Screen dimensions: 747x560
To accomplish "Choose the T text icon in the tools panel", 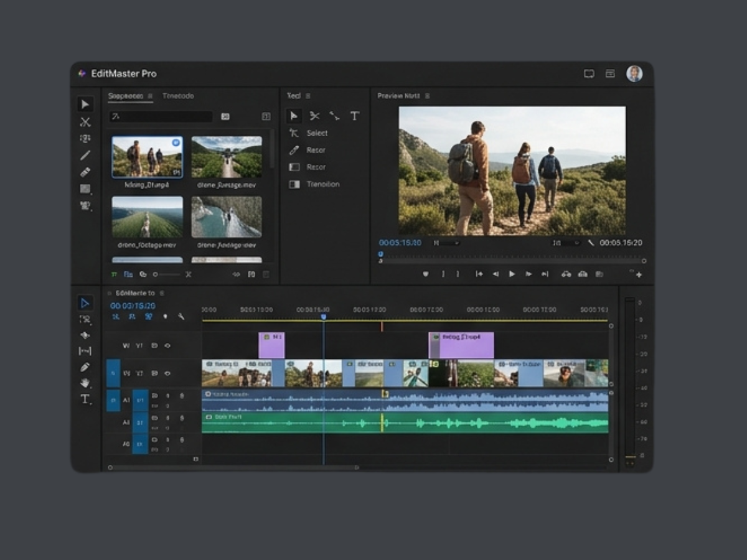I will click(x=355, y=116).
